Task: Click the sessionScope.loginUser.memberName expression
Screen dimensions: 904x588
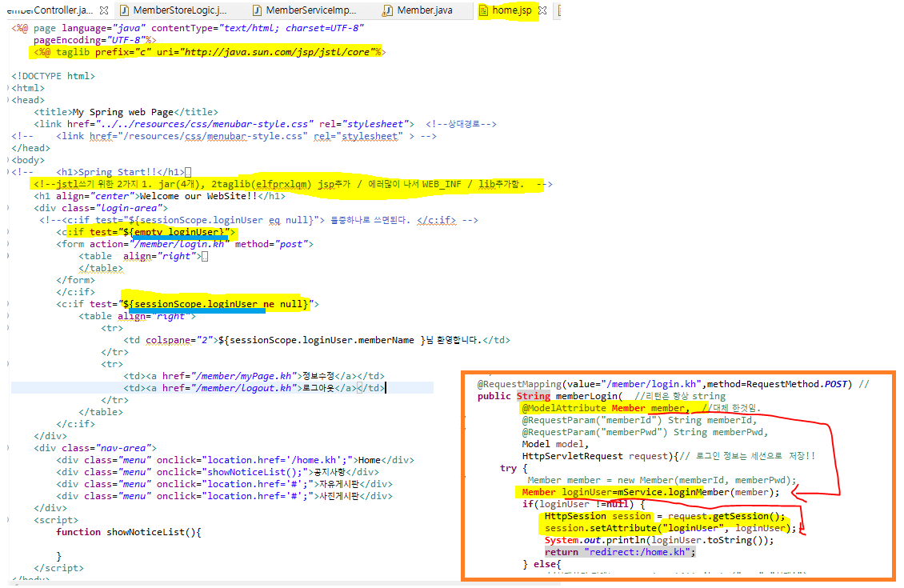Action: [322, 340]
